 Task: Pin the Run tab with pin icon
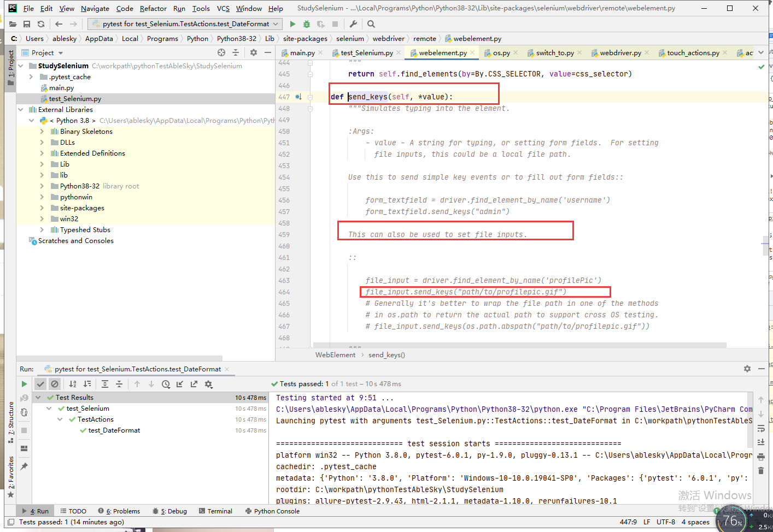[24, 466]
